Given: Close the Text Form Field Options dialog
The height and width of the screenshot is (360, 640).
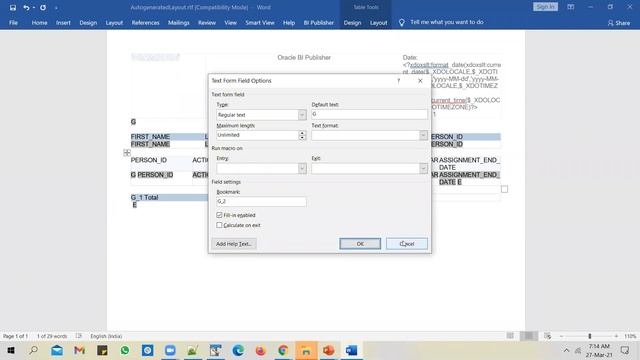Looking at the screenshot, I should click(x=420, y=81).
